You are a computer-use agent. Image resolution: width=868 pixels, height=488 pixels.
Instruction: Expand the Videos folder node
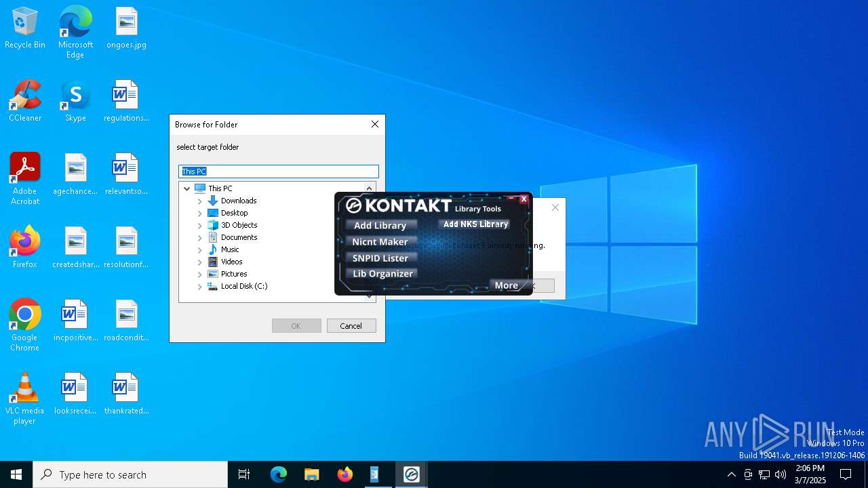tap(200, 262)
